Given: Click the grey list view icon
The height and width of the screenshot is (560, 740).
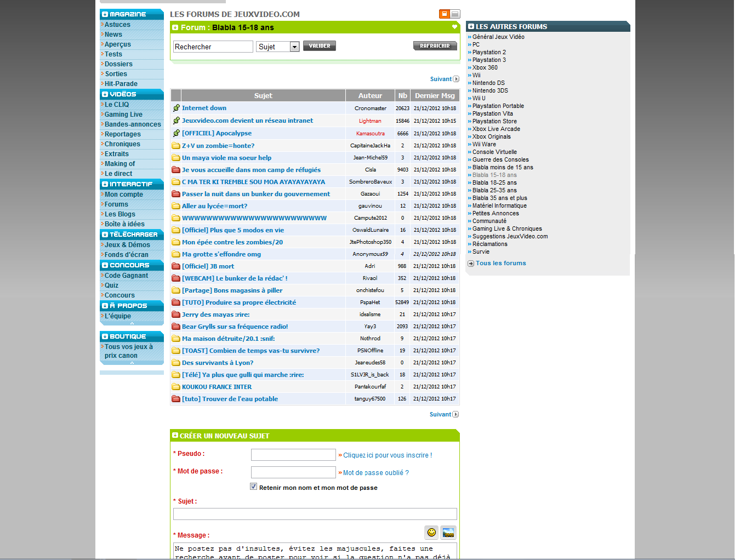Looking at the screenshot, I should point(455,14).
